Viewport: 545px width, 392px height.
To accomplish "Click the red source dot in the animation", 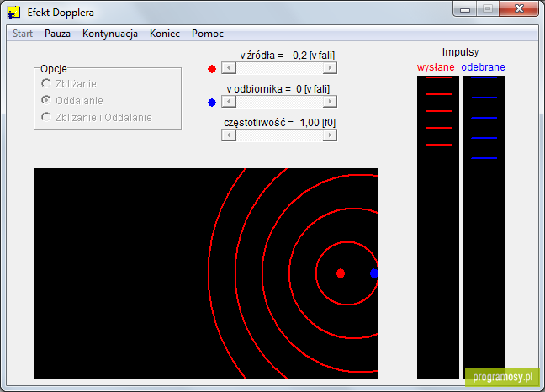I will click(341, 273).
